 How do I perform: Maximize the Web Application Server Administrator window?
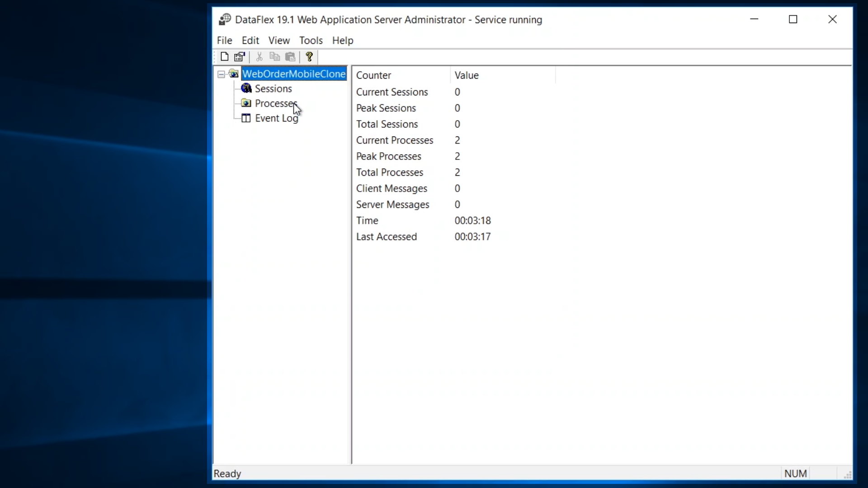pos(793,19)
